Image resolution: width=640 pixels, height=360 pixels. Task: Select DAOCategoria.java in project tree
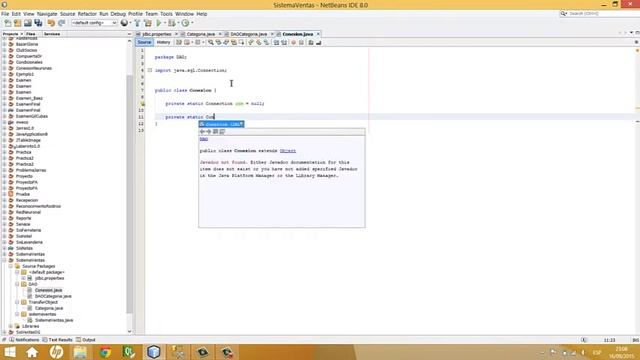click(x=53, y=296)
